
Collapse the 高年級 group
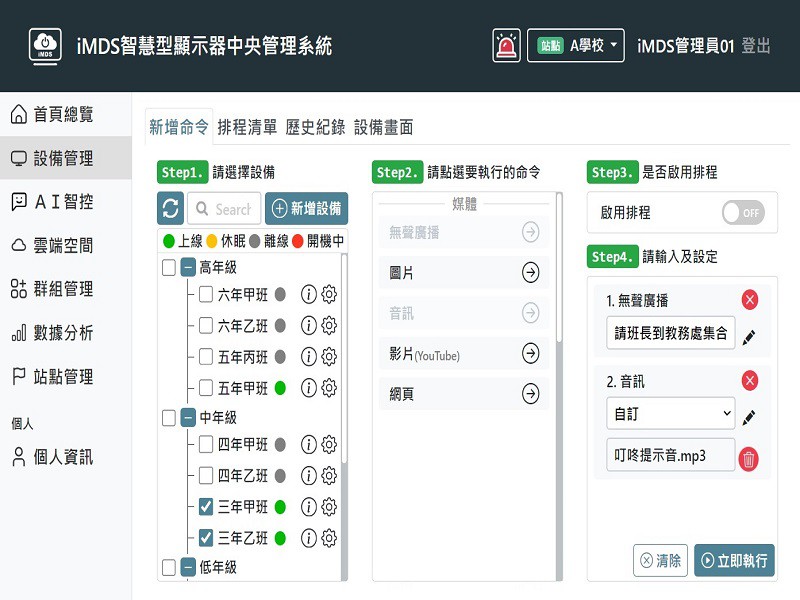(x=188, y=268)
